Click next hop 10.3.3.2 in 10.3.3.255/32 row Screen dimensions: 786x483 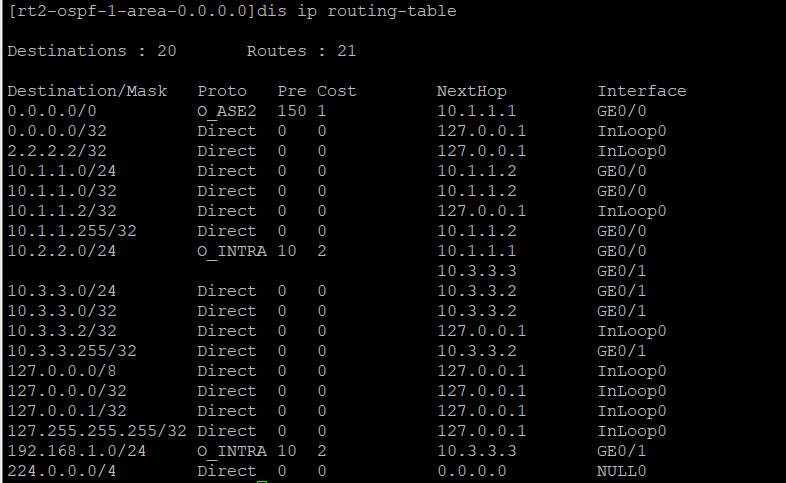[477, 352]
